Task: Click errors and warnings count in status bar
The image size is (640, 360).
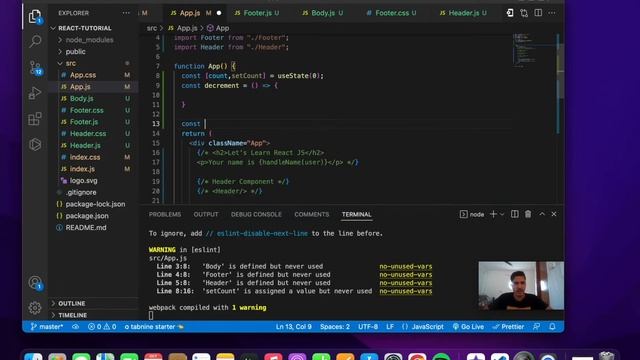Action: pyautogui.click(x=102, y=327)
